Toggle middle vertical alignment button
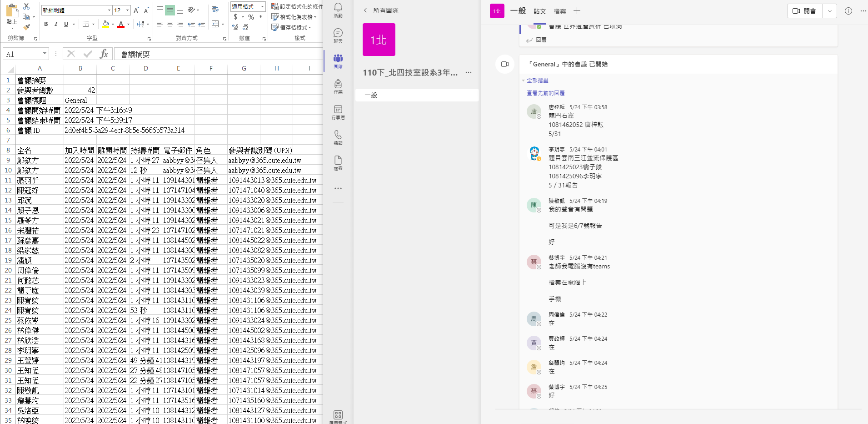This screenshot has width=868, height=424. [x=170, y=10]
